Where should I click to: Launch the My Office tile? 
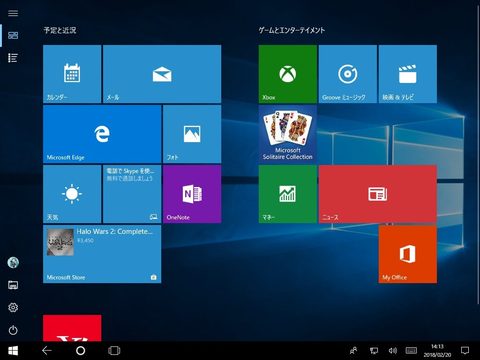click(x=408, y=254)
